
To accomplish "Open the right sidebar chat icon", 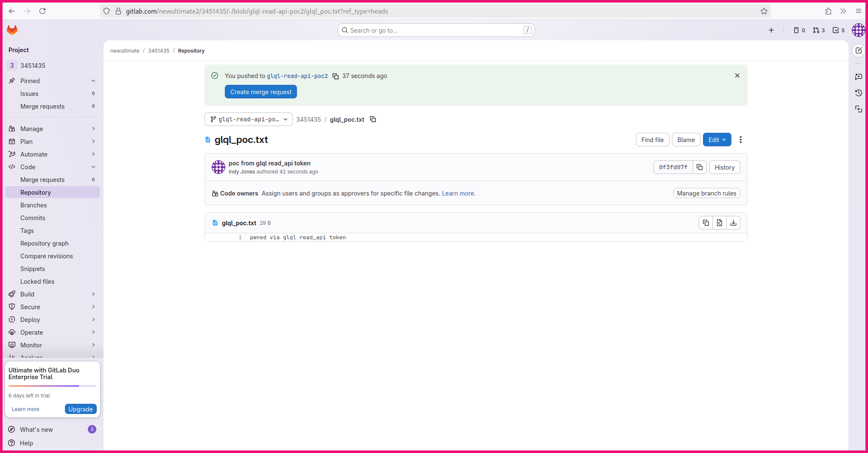I will 859,76.
